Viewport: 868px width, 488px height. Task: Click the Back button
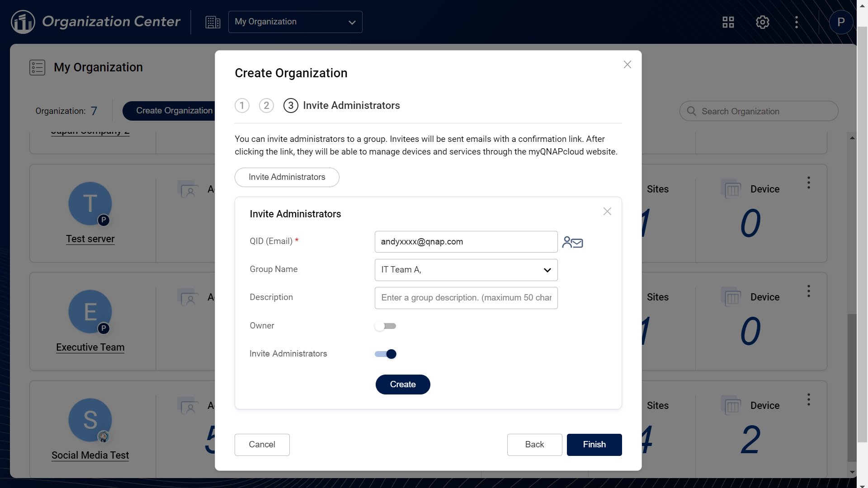point(534,445)
